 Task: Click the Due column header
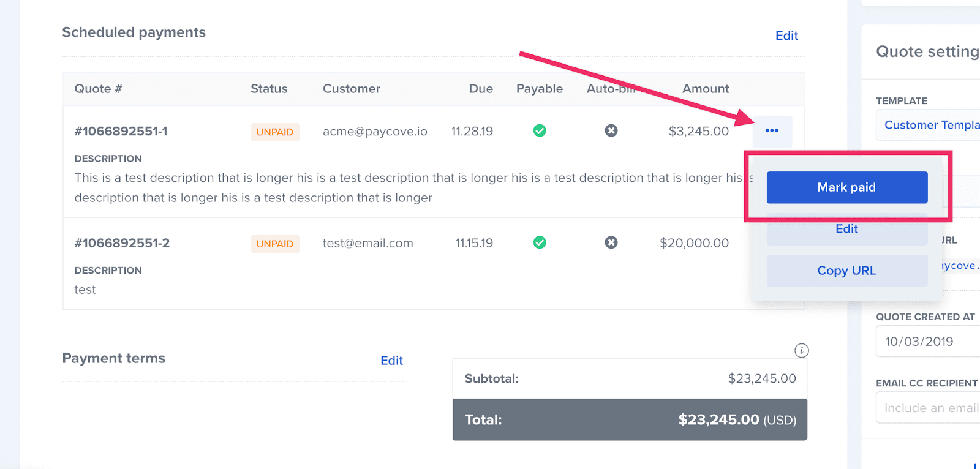481,89
